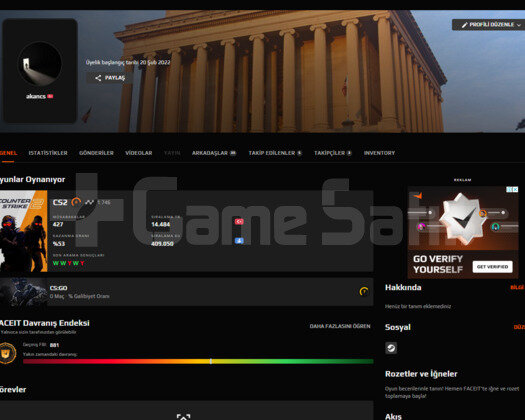The image size is (525, 420).
Task: Click the DAHA FAZLASINI ÖĞREN link
Action: (x=340, y=326)
